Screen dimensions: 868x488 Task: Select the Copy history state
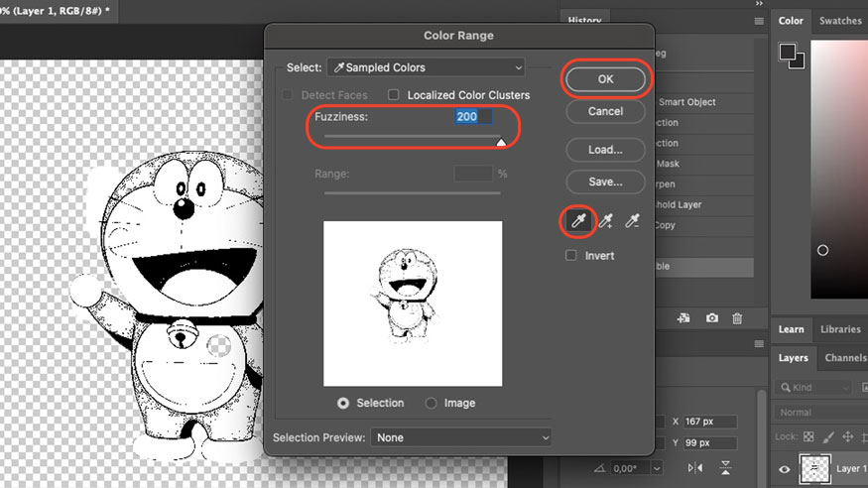703,224
